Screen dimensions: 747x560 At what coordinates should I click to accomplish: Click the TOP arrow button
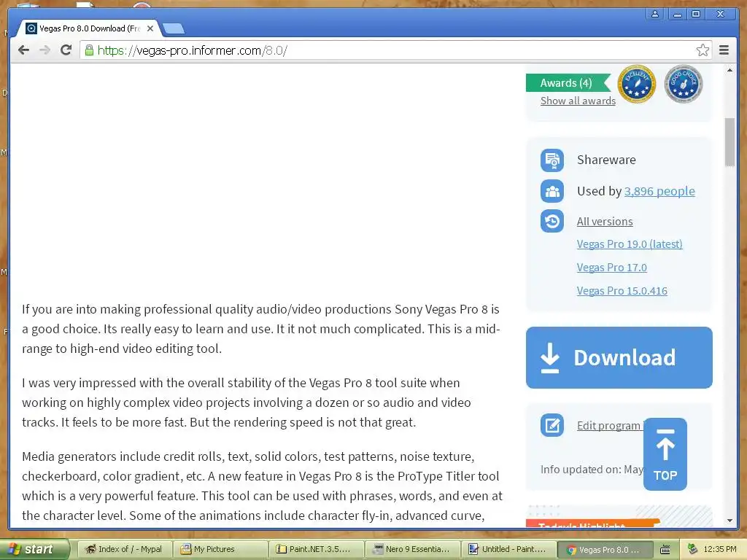665,454
